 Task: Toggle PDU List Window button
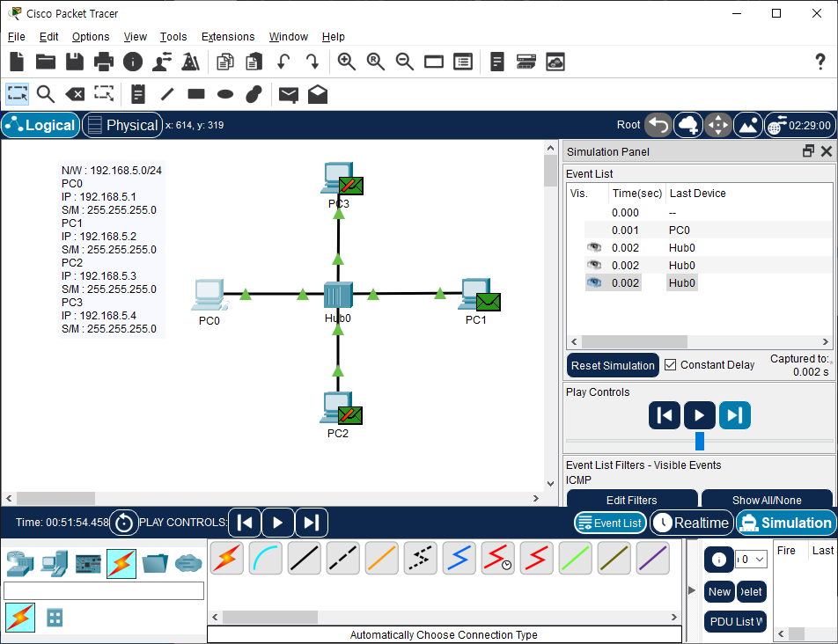tap(735, 622)
